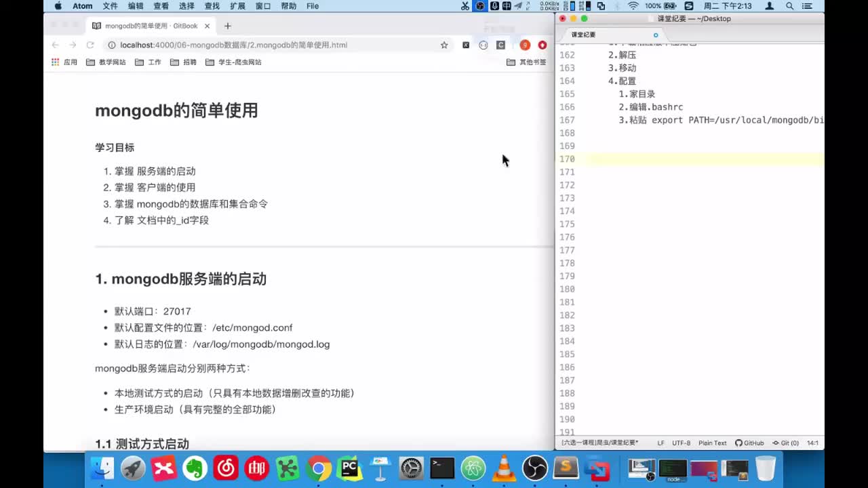Screen dimensions: 868x488
Task: Open the Trash in the Dock
Action: (x=766, y=468)
